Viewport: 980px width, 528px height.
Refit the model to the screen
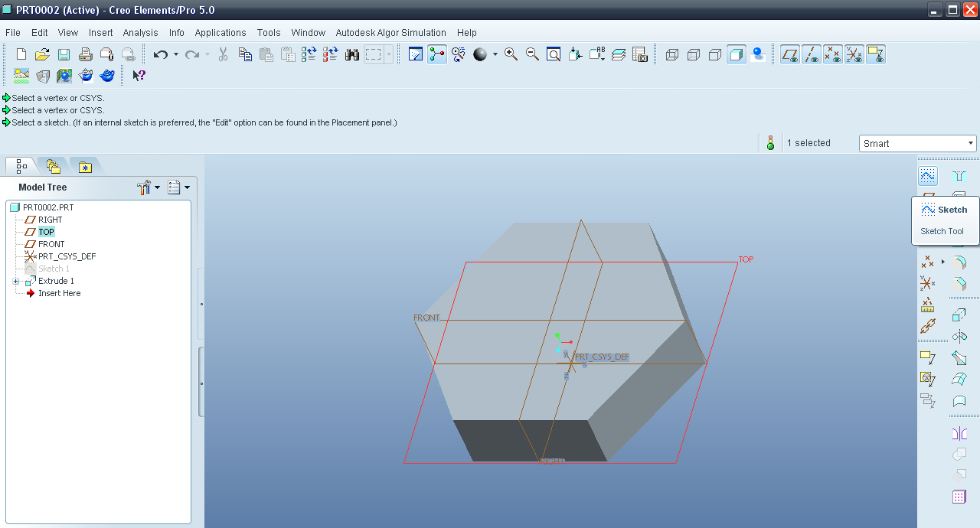(554, 54)
